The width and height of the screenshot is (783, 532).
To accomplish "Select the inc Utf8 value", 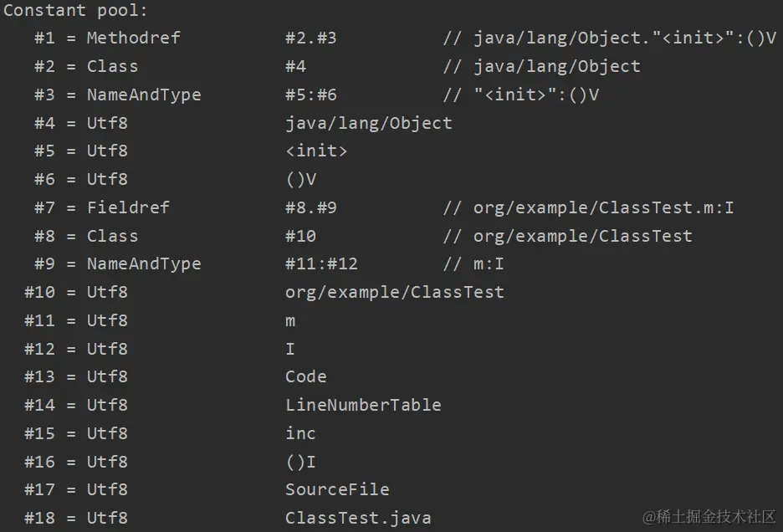I will [x=300, y=433].
